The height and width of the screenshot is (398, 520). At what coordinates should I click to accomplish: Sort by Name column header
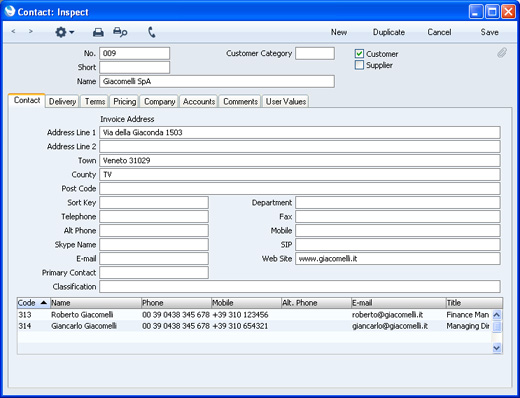(96, 303)
